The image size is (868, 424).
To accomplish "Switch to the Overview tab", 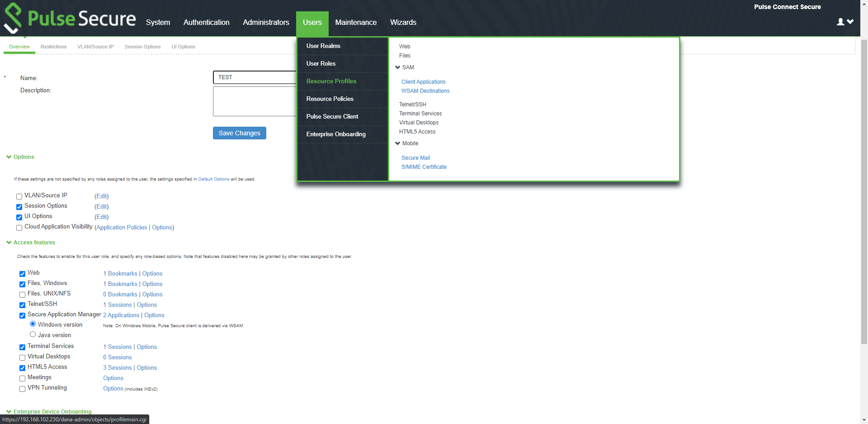I will coord(19,47).
